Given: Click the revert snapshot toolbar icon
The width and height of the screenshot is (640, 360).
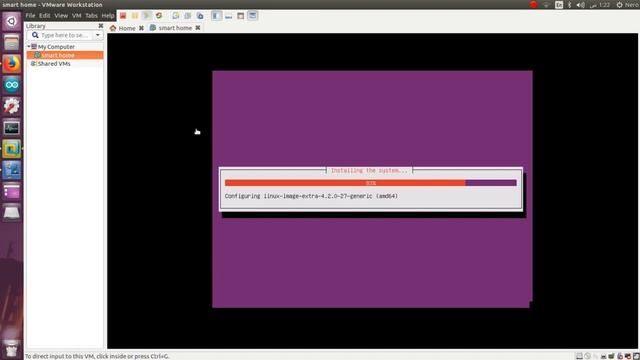Looking at the screenshot, I should coord(188,16).
